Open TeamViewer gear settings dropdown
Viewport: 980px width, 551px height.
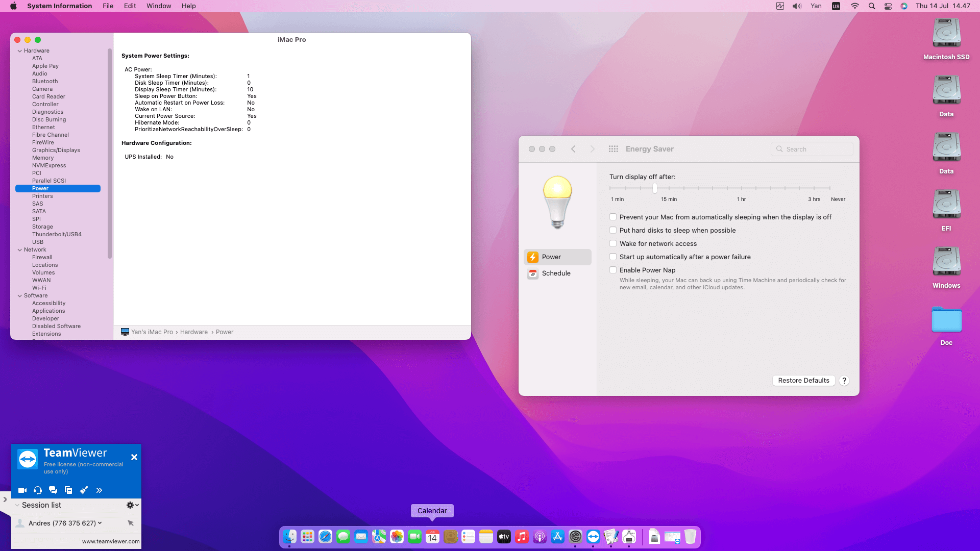133,505
